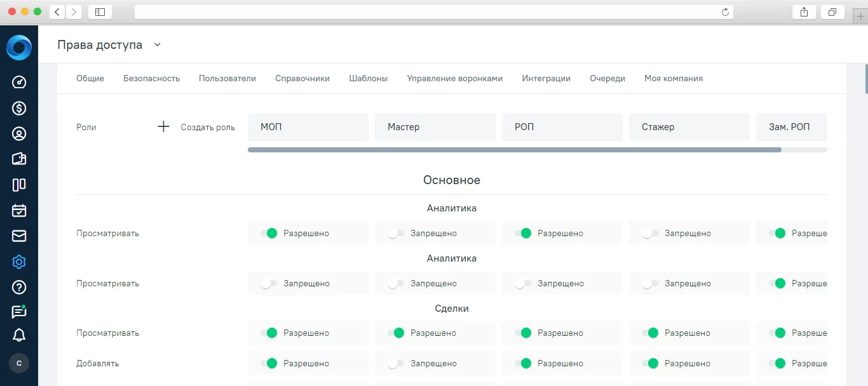Click the Safari address bar
This screenshot has height=386, width=868.
click(x=434, y=11)
